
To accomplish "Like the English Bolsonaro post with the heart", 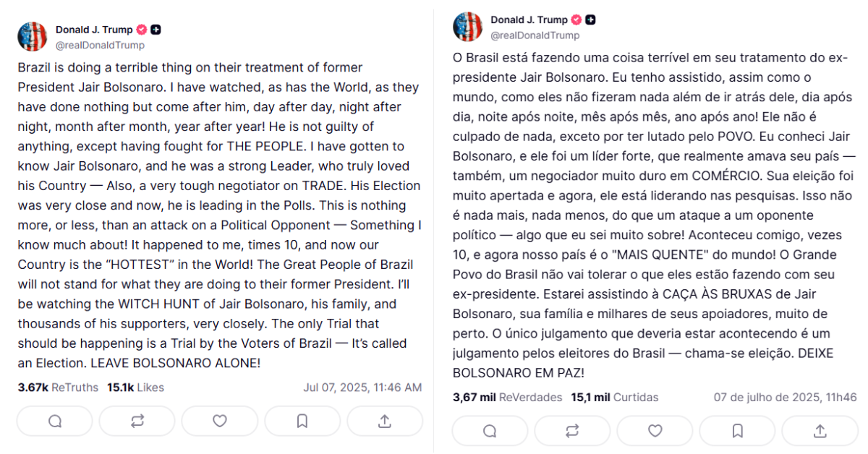I will 219,420.
